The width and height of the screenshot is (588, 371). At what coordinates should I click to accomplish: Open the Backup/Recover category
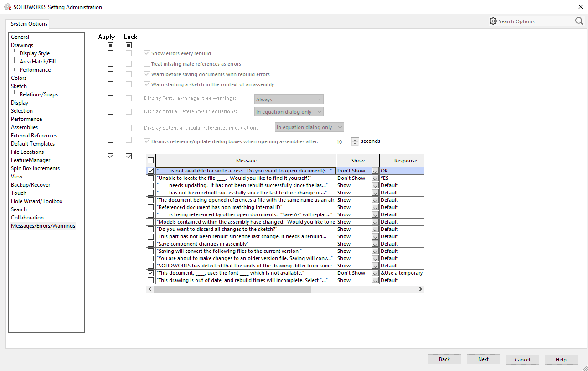(x=31, y=185)
